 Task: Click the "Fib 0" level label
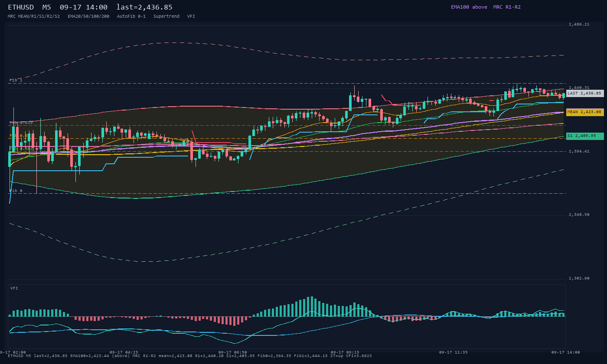(x=16, y=191)
